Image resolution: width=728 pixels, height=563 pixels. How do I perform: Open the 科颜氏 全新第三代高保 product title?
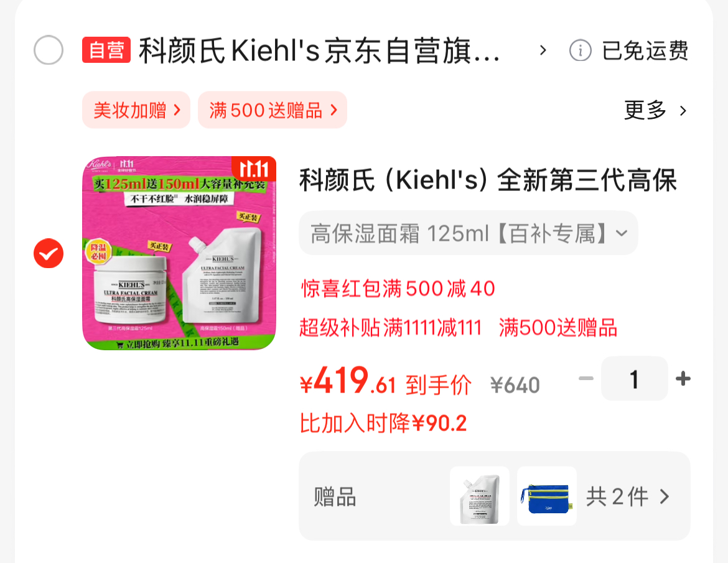point(488,180)
